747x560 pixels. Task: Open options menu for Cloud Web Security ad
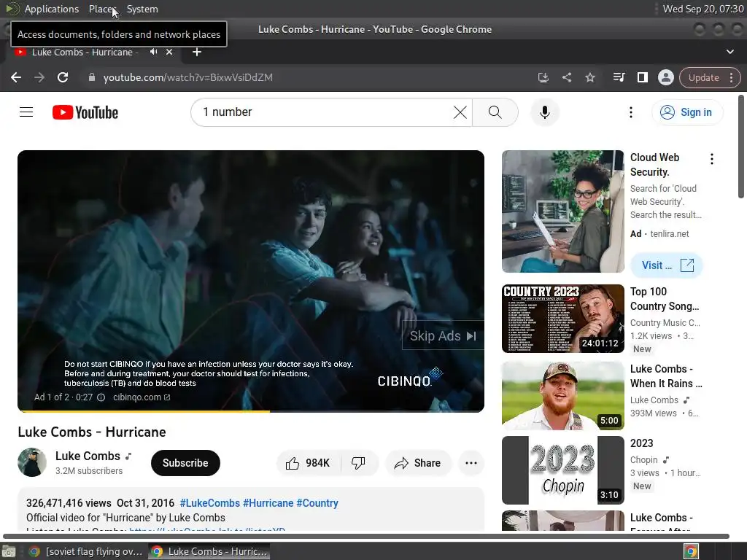[x=712, y=159]
